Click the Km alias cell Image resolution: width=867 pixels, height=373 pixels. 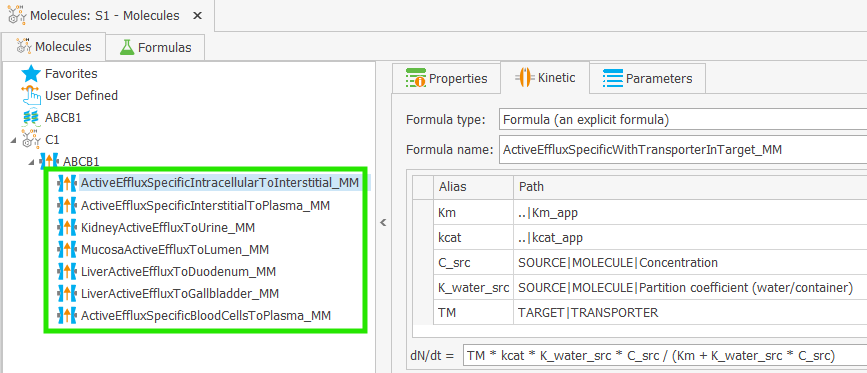point(473,212)
